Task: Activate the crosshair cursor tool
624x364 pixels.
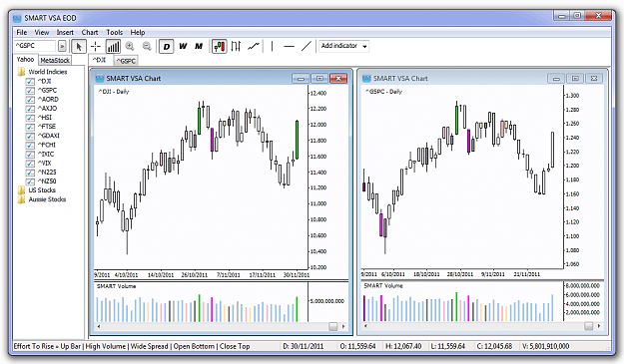Action: click(x=96, y=47)
